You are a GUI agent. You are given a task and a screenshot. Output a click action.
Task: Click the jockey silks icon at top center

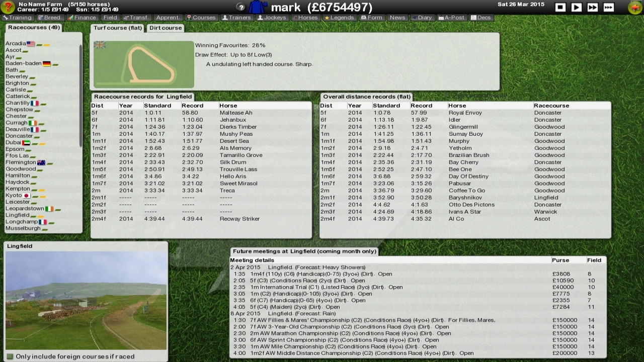click(257, 7)
